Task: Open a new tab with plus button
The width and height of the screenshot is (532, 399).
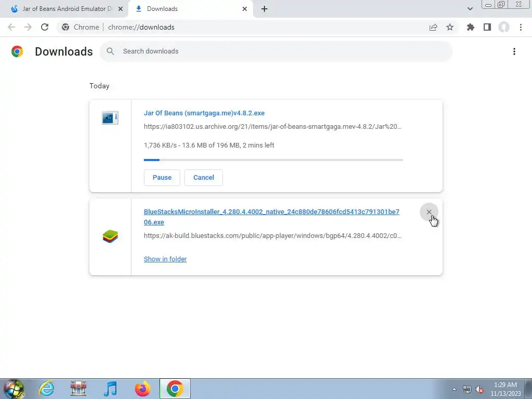Action: tap(264, 9)
